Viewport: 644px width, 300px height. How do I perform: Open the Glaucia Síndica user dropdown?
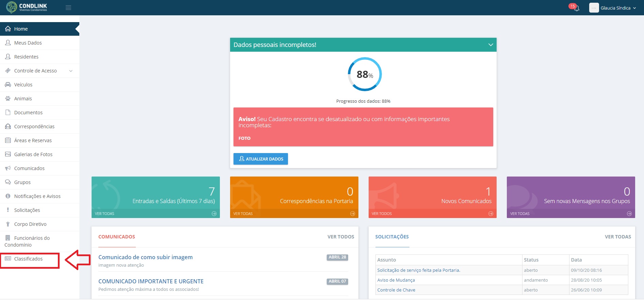[x=618, y=8]
